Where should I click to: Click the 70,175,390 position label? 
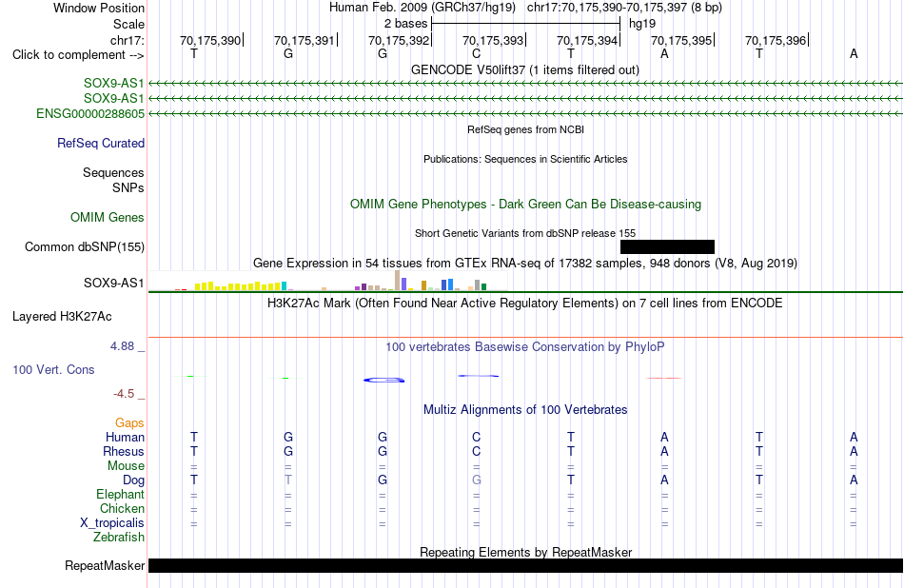[x=210, y=40]
